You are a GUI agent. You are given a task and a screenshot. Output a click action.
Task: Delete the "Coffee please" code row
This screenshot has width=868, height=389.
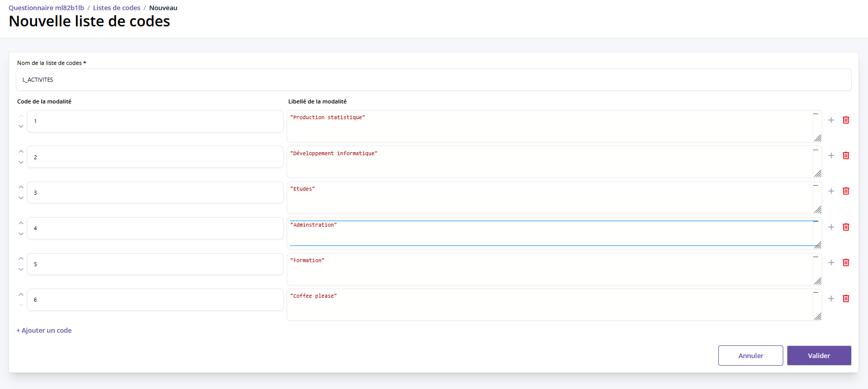[846, 299]
